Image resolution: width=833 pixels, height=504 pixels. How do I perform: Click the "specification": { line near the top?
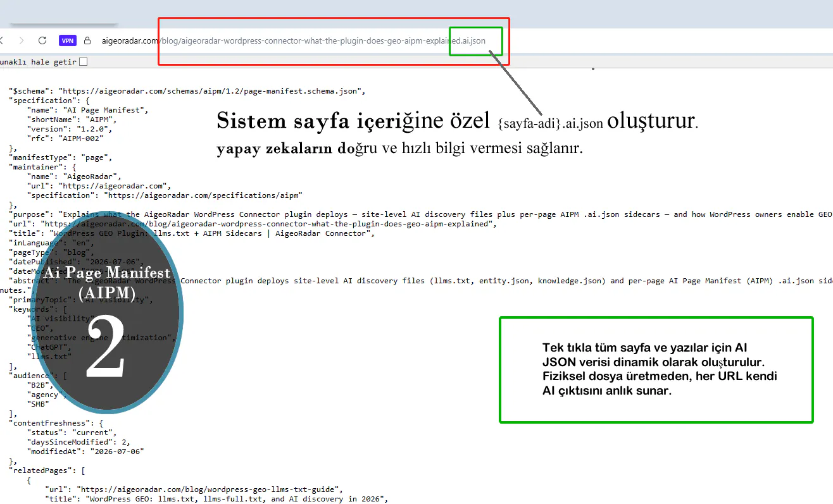(49, 101)
